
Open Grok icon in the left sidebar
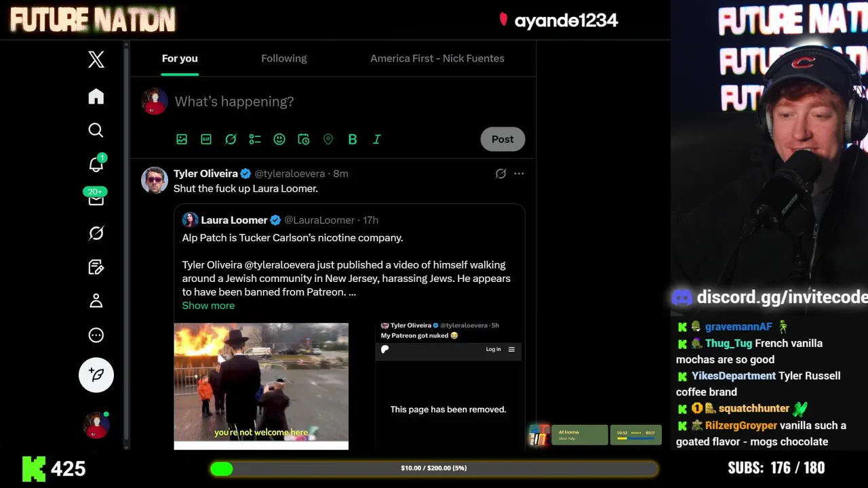tap(96, 233)
